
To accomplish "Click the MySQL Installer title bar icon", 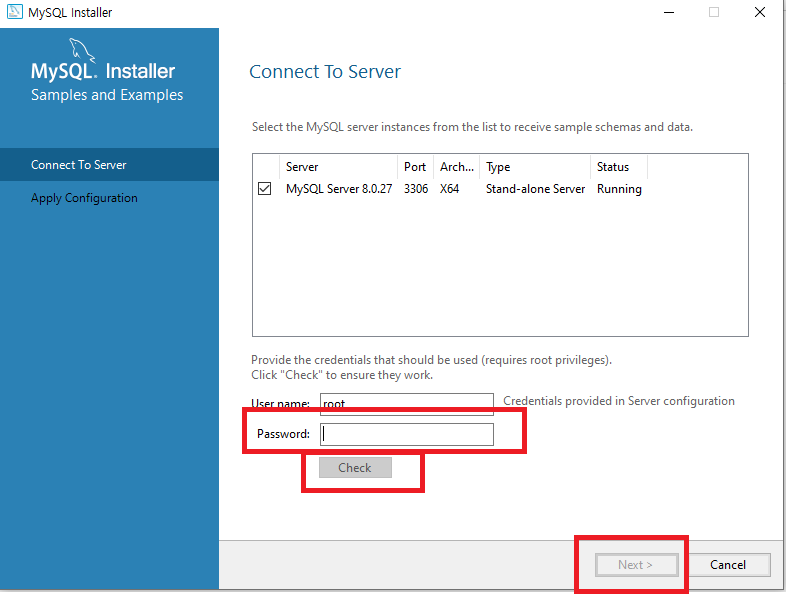I will click(x=15, y=12).
